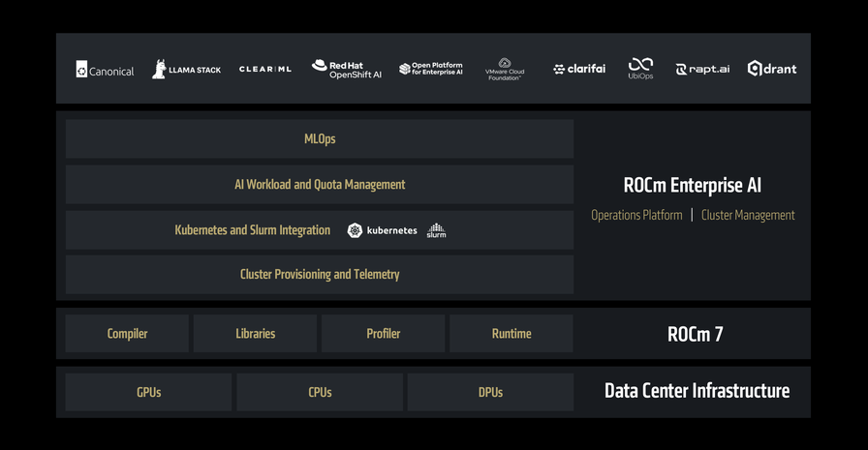Click the Profiler block

tap(383, 333)
